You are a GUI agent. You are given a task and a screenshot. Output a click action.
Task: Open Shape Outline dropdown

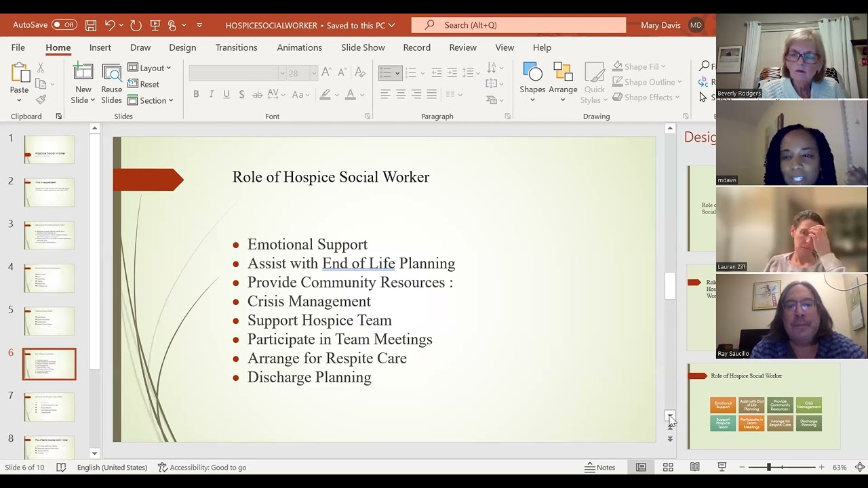[x=647, y=82]
